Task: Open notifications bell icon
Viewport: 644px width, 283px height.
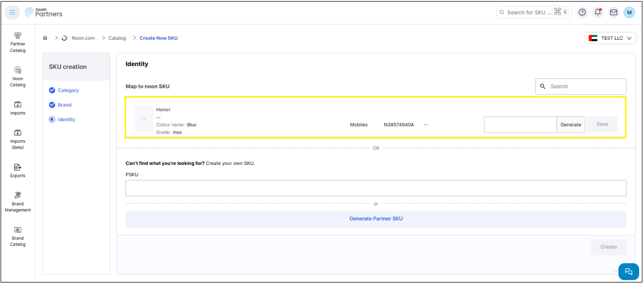Action: 598,12
